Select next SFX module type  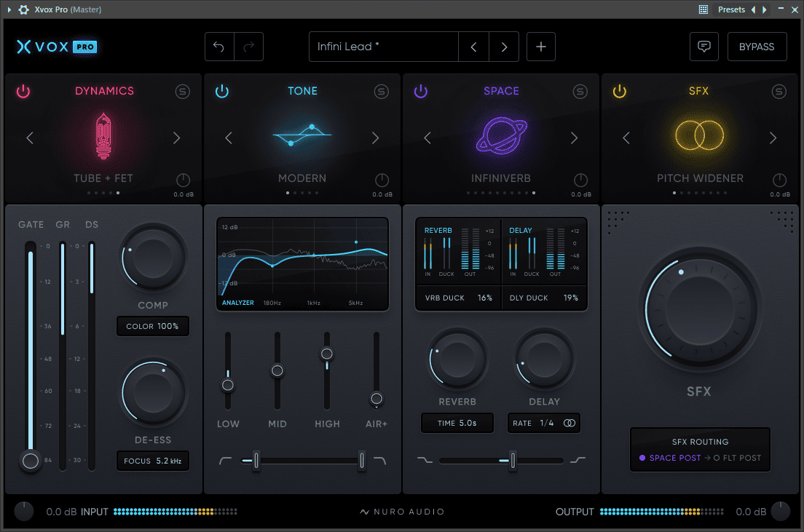773,138
